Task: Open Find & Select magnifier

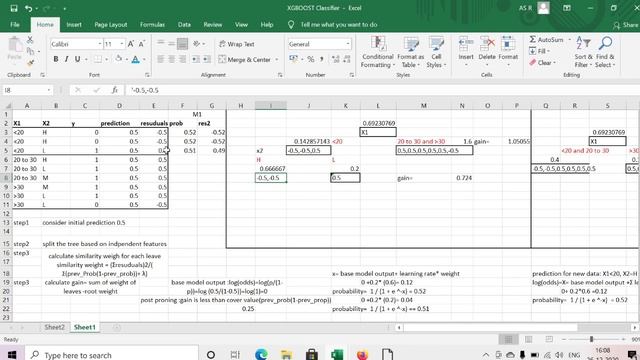Action: coord(605,53)
